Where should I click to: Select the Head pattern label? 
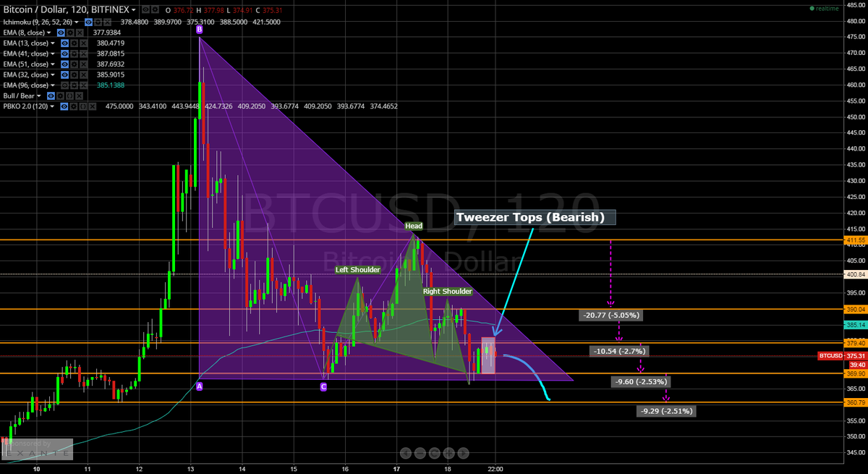tap(414, 226)
